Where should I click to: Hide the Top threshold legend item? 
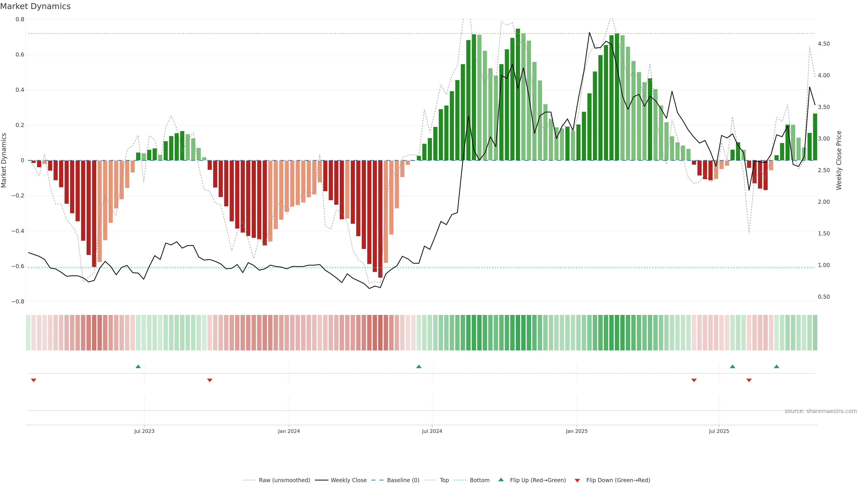[x=444, y=480]
